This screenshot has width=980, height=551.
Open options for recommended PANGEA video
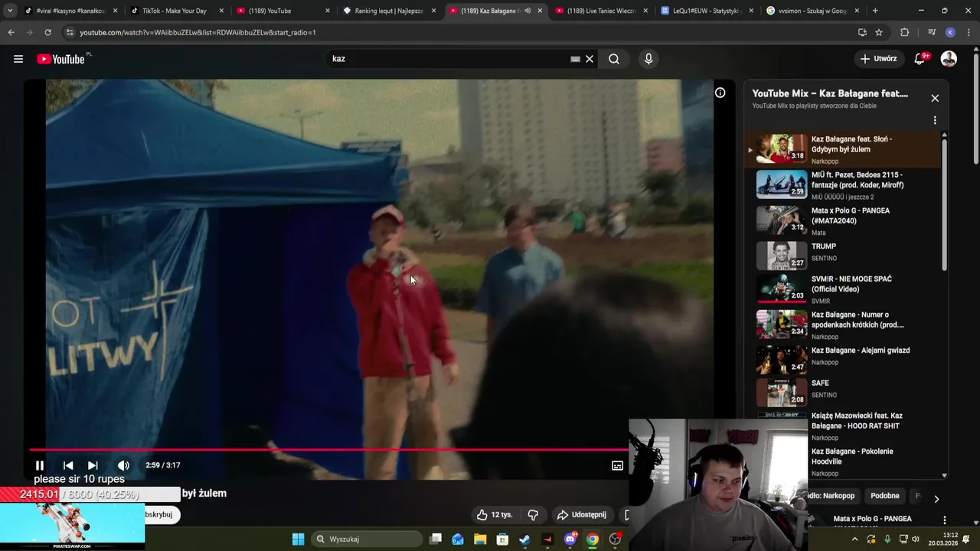[944, 520]
